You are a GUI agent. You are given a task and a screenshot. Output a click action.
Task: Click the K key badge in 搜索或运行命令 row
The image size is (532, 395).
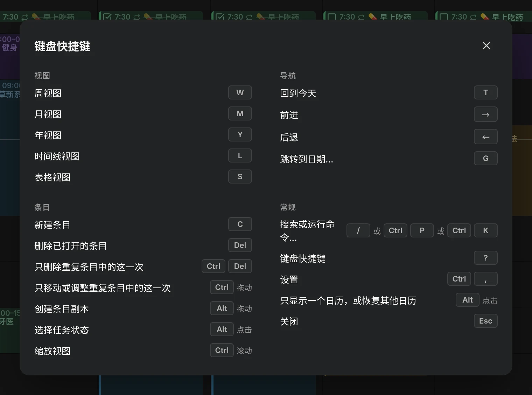pyautogui.click(x=486, y=231)
